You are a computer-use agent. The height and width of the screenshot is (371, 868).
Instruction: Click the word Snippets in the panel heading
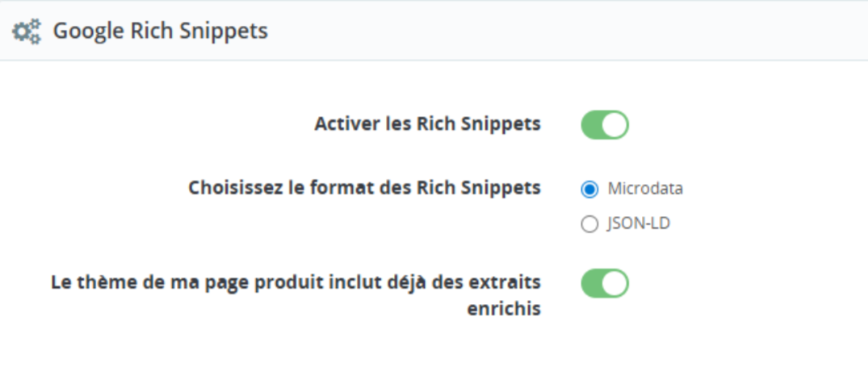click(232, 31)
